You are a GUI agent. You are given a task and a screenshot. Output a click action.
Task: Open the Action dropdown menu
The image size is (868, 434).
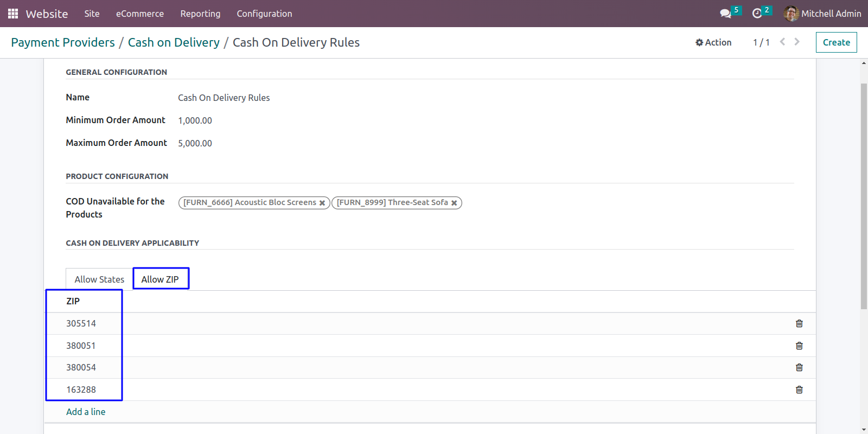[x=713, y=42]
